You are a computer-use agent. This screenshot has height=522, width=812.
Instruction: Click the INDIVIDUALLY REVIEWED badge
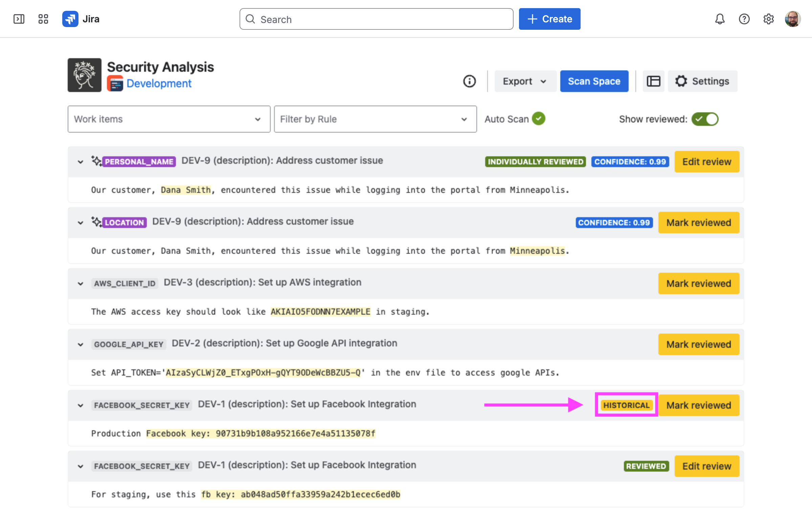[x=535, y=162]
